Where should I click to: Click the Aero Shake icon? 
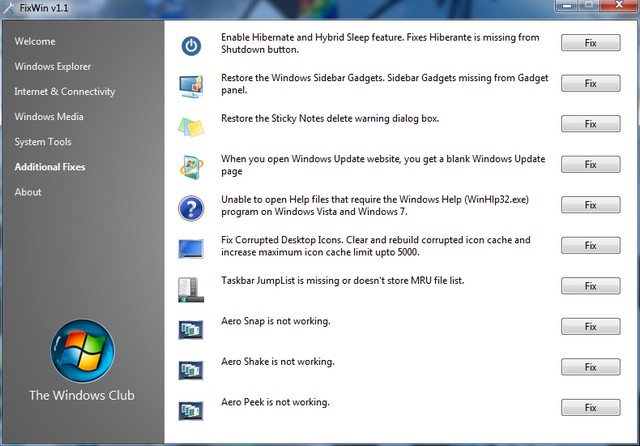point(191,370)
